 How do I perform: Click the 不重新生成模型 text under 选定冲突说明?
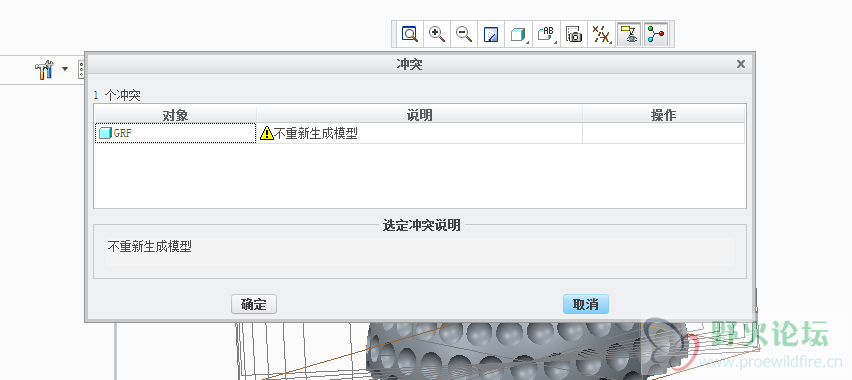click(149, 247)
